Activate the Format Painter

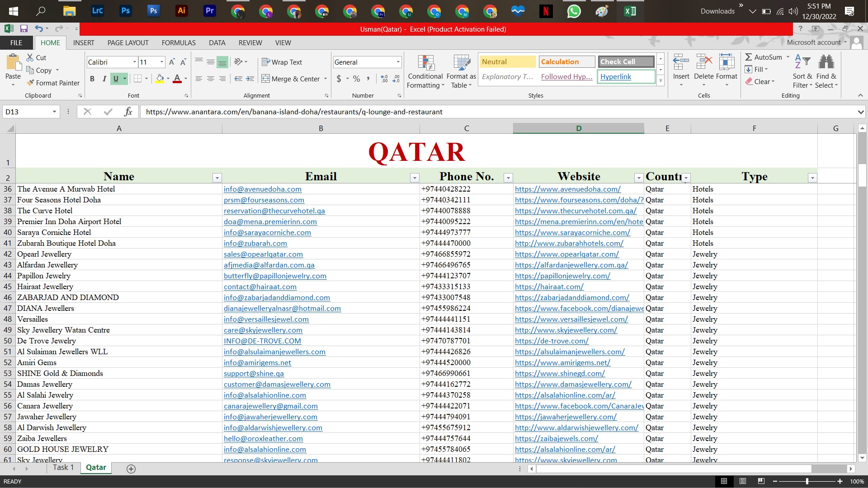tap(53, 83)
